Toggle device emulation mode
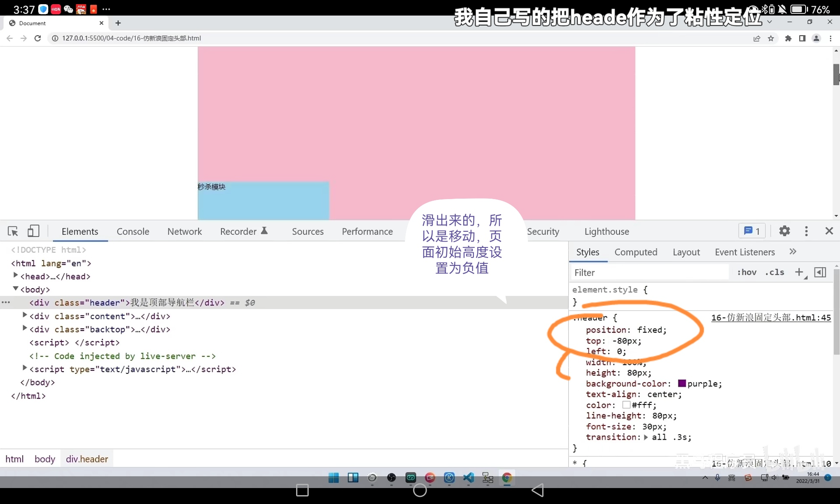Image resolution: width=840 pixels, height=504 pixels. coord(34,231)
